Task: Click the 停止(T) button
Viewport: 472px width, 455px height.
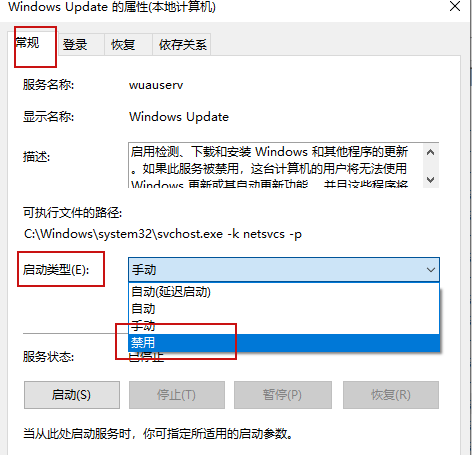Action: pyautogui.click(x=177, y=395)
